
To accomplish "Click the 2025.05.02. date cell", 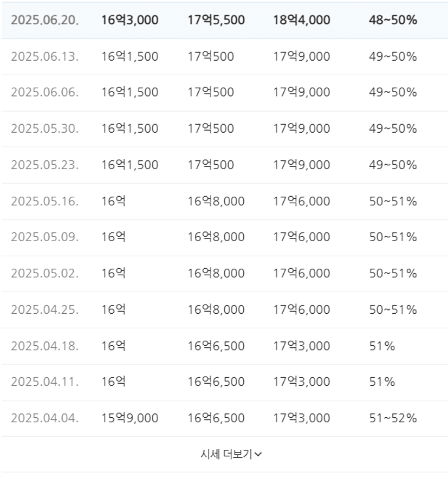I will (45, 274).
